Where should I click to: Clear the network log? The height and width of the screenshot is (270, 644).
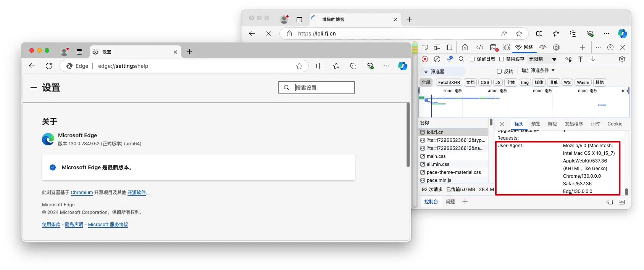[x=437, y=59]
